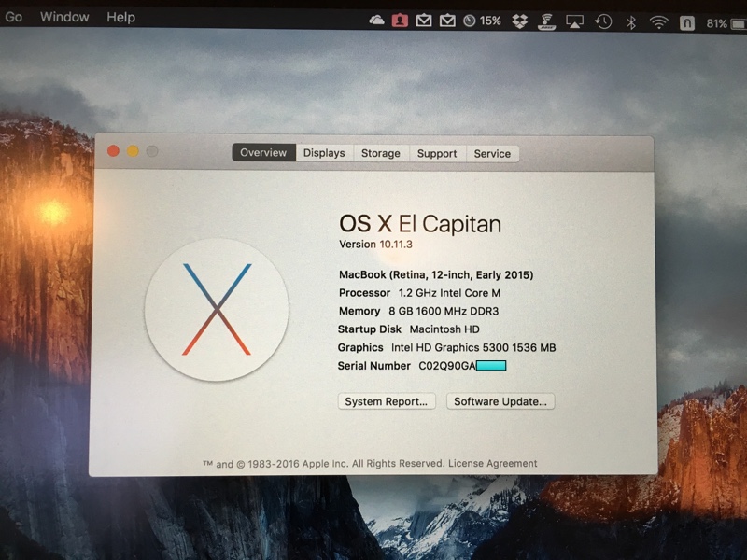Viewport: 747px width, 560px height.
Task: Select the Overview tab
Action: pos(263,152)
